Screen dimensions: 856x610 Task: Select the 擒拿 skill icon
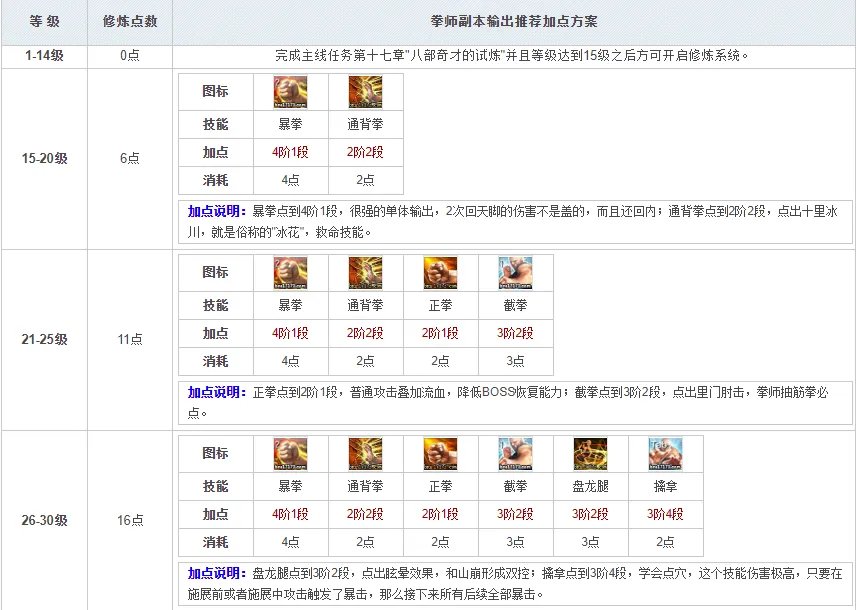pyautogui.click(x=665, y=454)
